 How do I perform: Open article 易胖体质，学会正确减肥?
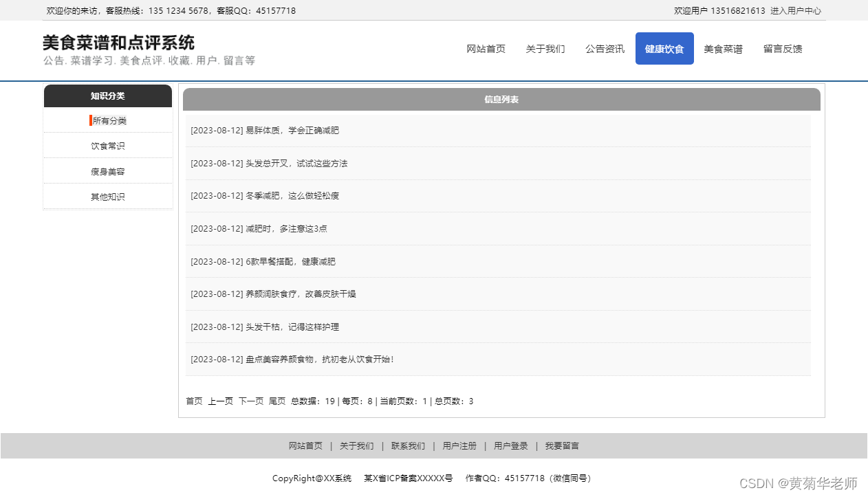click(265, 130)
